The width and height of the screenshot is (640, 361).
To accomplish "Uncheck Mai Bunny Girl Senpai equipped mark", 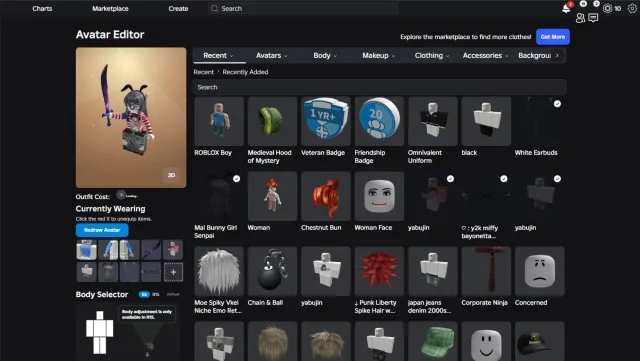I will (236, 178).
